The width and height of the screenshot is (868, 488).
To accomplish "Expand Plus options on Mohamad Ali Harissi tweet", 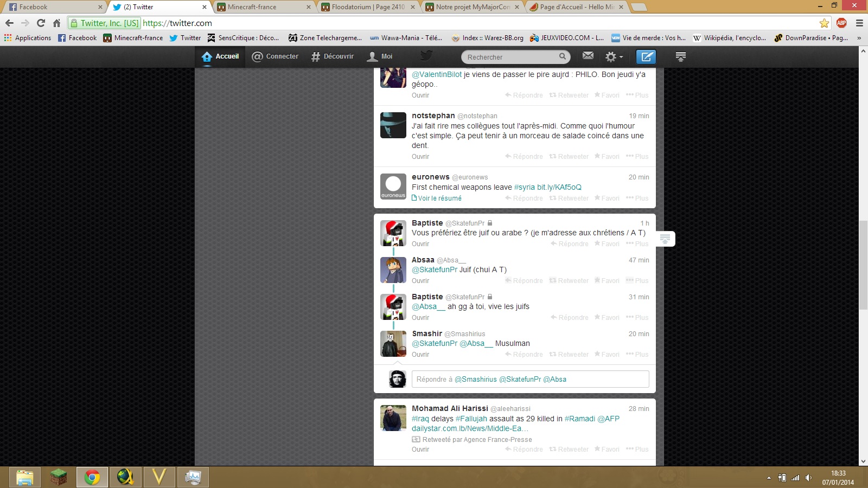I will [637, 450].
